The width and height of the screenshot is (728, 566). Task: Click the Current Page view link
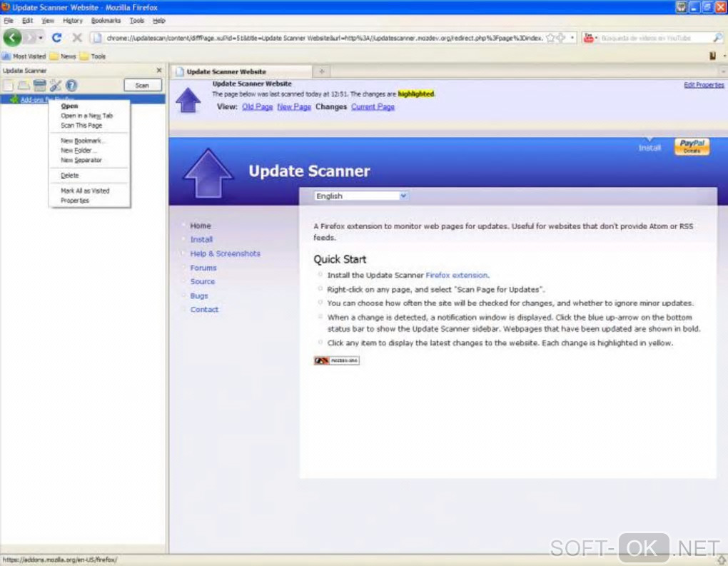click(373, 107)
